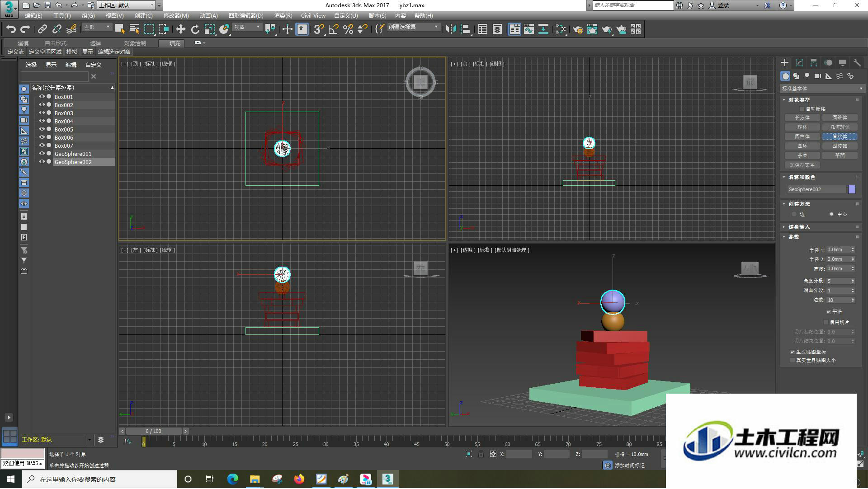Toggle visibility eye of GeoSphere001
The image size is (868, 489).
(42, 154)
